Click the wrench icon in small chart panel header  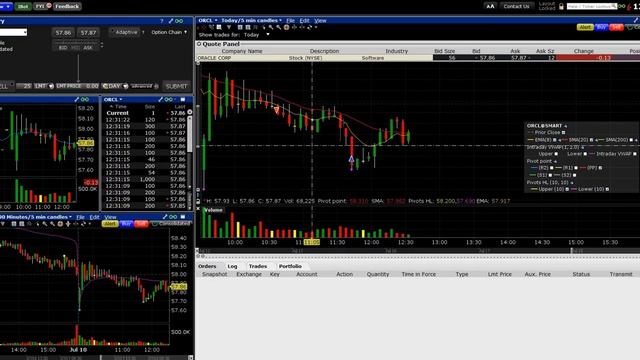(x=77, y=99)
